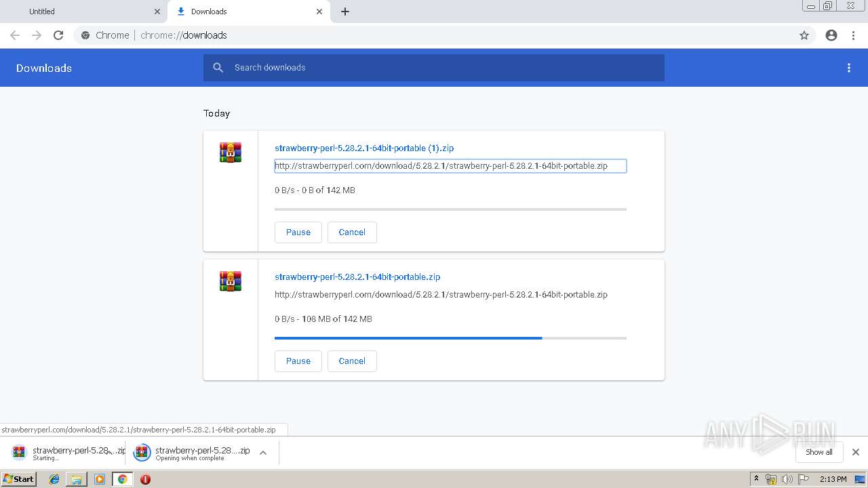868x488 pixels.
Task: Bookmark this page with the star icon
Action: point(804,35)
